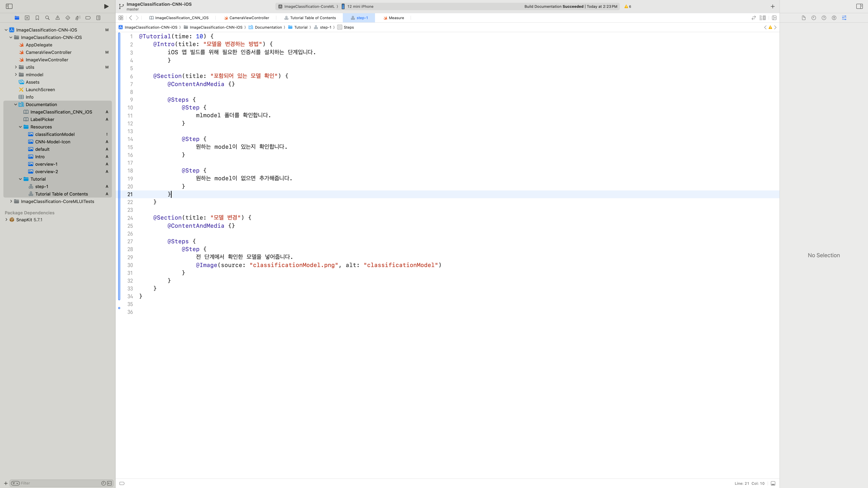Open the Debug navigator

pyautogui.click(x=78, y=18)
